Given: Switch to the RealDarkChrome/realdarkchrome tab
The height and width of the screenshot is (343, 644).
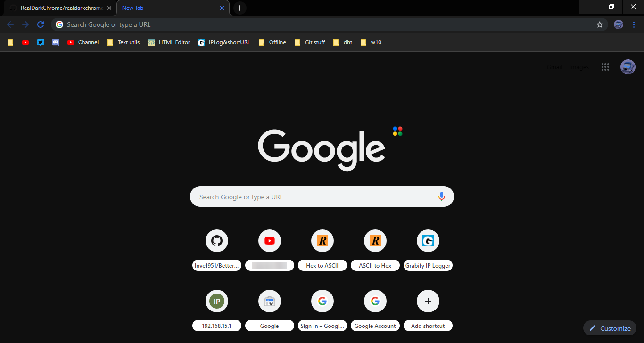Looking at the screenshot, I should tap(60, 8).
